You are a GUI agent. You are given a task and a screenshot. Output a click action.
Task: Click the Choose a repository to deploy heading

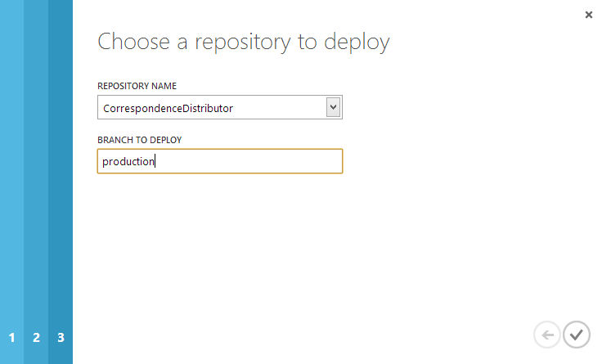point(243,42)
